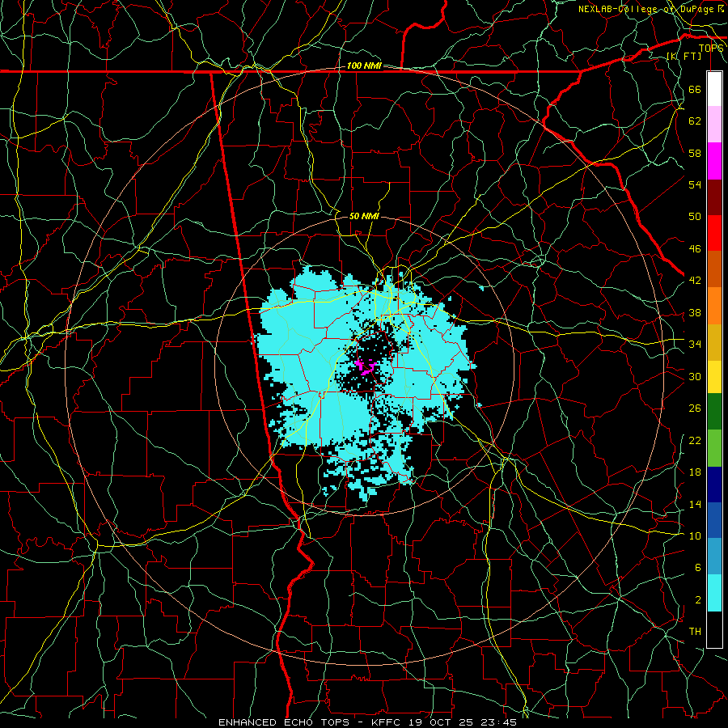Click the [K FT] units label
The image size is (728, 728).
[684, 56]
